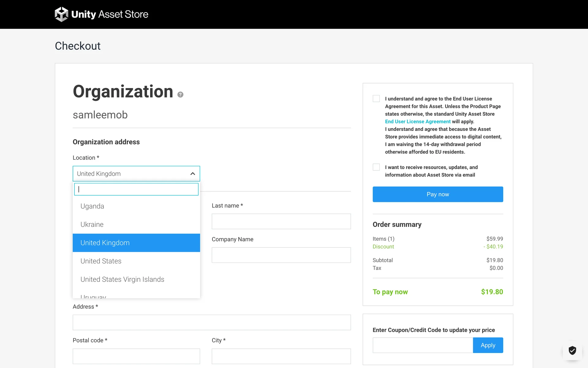
Task: Open the End User License Agreement link
Action: click(x=417, y=121)
